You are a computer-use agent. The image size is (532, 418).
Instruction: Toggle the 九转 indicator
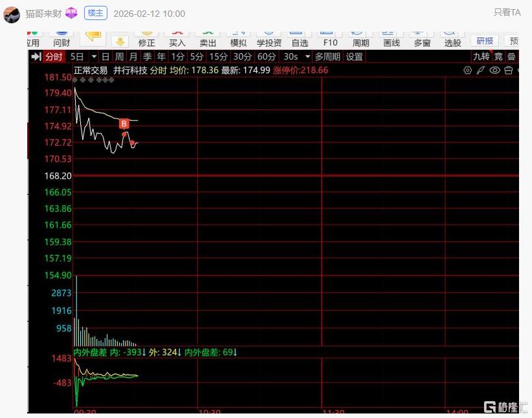[481, 56]
